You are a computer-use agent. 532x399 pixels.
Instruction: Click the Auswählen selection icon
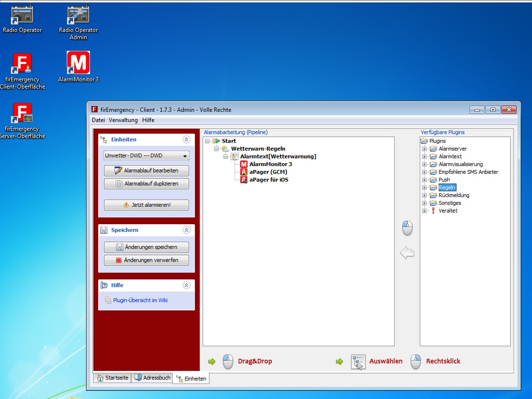click(x=358, y=361)
